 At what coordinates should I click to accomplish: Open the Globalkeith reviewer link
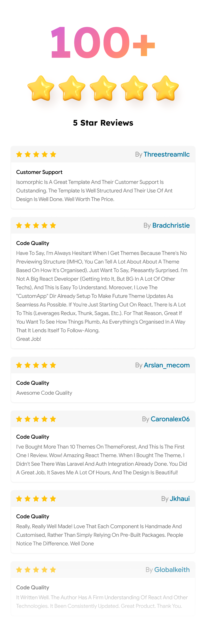[x=172, y=570]
